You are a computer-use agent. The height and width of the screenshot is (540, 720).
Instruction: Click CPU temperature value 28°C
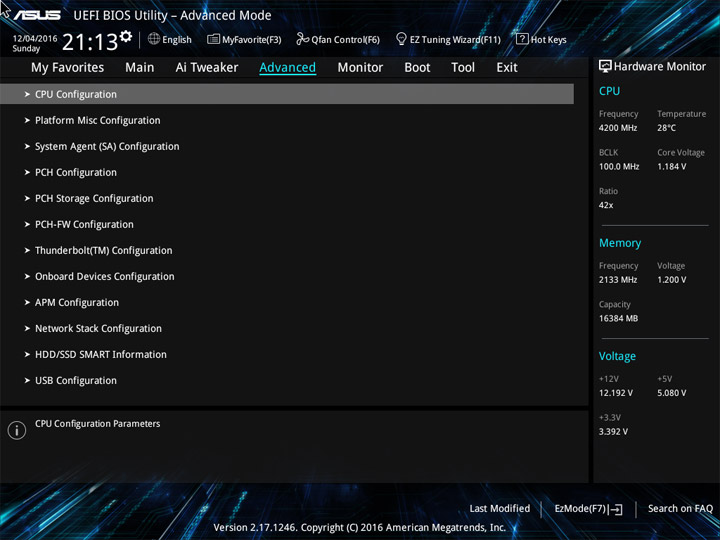tap(666, 128)
